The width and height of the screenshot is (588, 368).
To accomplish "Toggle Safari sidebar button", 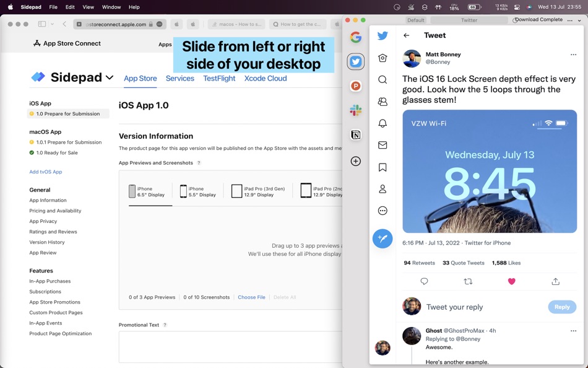I will pyautogui.click(x=42, y=24).
